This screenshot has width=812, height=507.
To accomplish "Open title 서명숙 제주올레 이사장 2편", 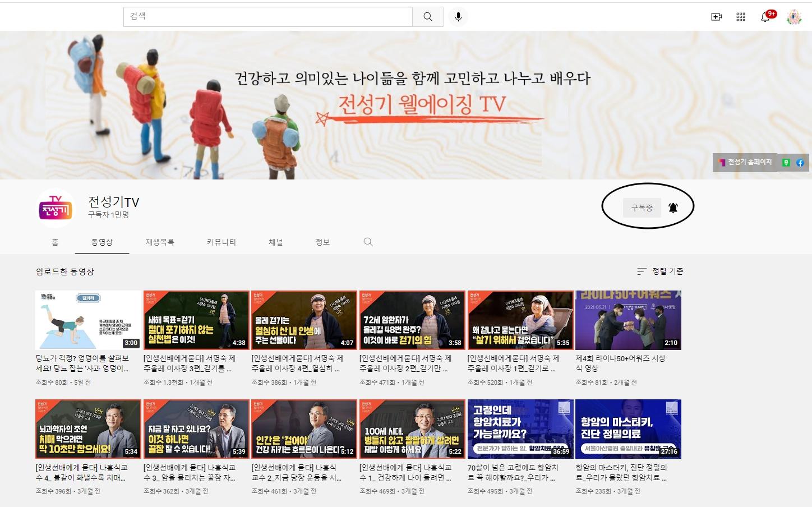I will [x=405, y=363].
